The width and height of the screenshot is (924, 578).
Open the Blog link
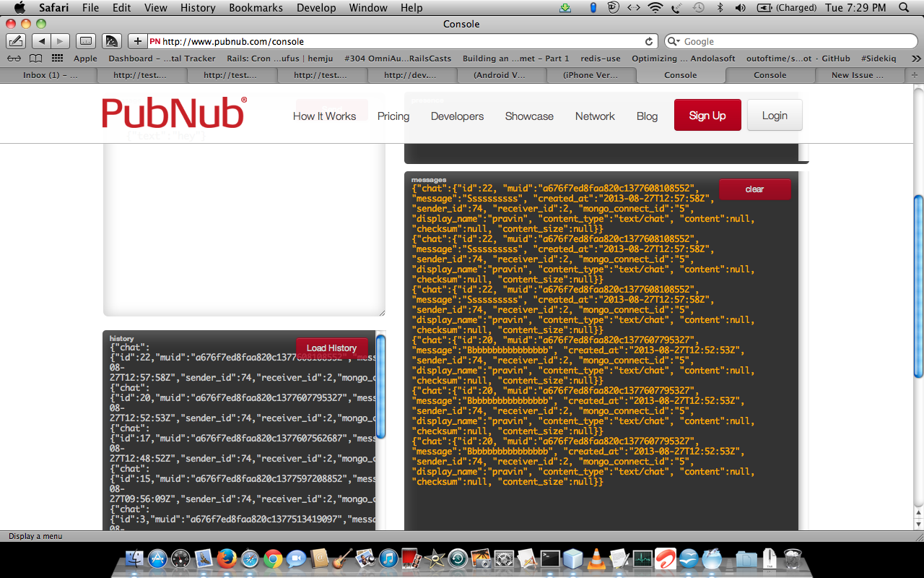point(647,116)
